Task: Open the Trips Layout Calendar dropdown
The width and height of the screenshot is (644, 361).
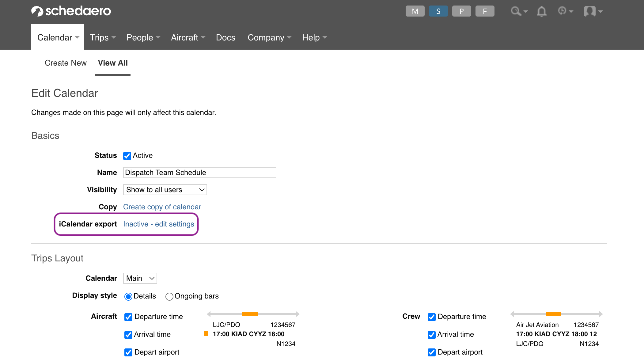Action: [140, 278]
